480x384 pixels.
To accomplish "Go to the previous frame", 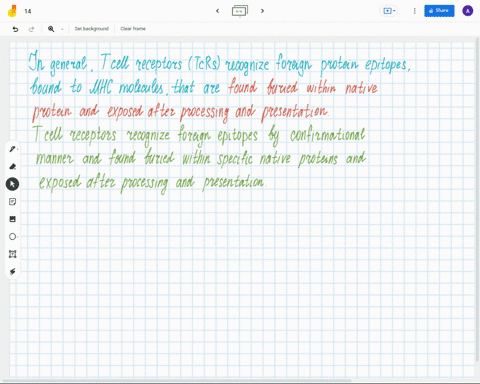I will click(217, 11).
